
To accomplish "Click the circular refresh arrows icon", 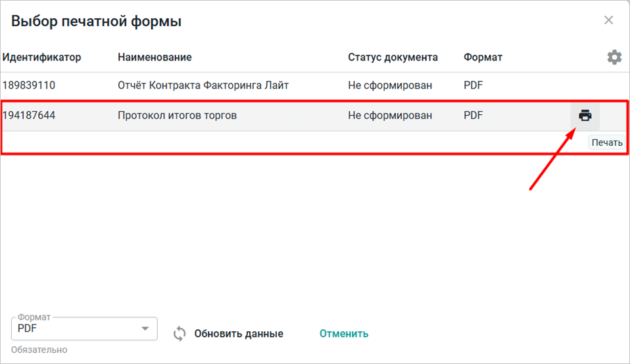I will tap(180, 334).
